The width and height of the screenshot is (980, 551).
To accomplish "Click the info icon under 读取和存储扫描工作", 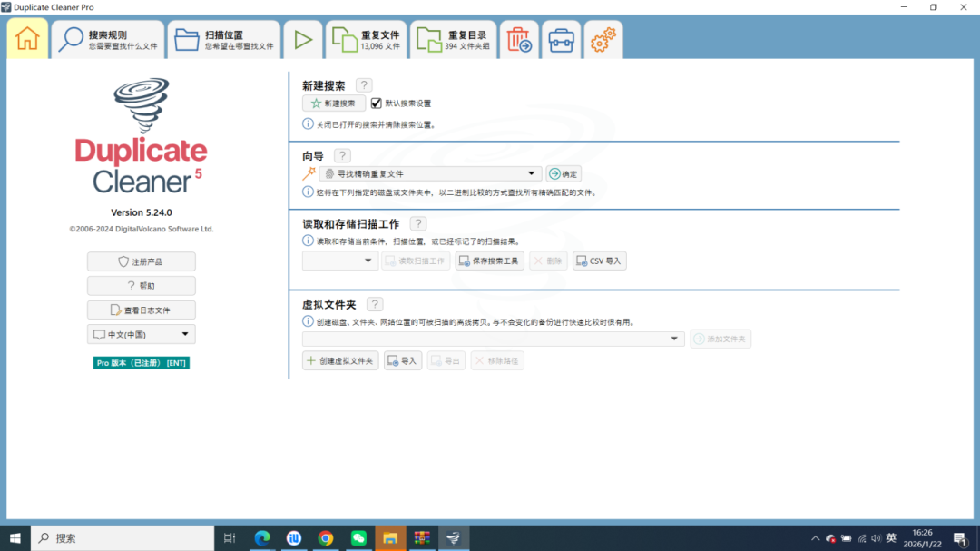I will (309, 241).
